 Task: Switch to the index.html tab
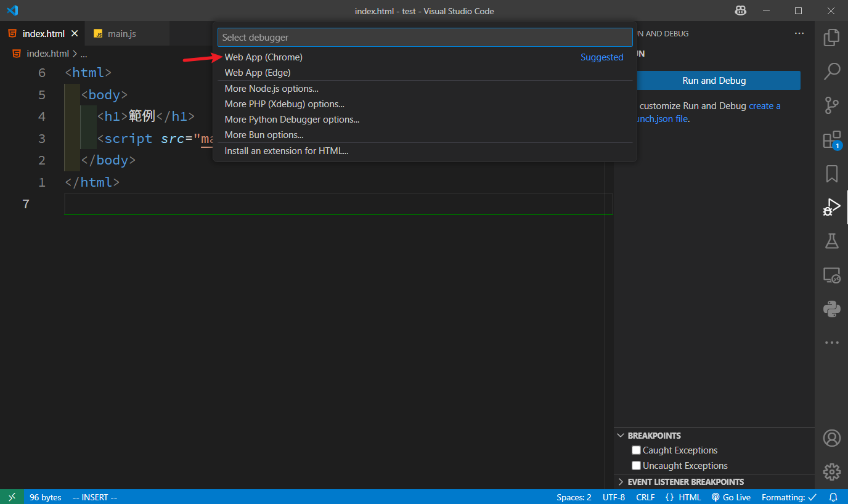click(43, 34)
